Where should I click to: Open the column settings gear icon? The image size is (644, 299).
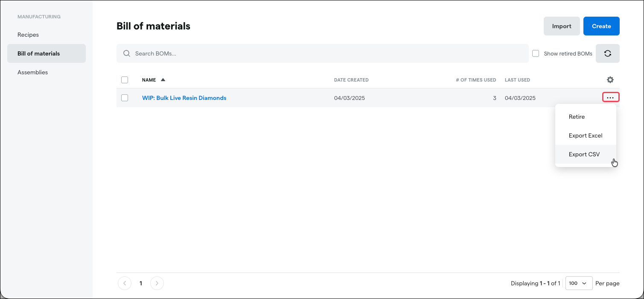(x=610, y=80)
